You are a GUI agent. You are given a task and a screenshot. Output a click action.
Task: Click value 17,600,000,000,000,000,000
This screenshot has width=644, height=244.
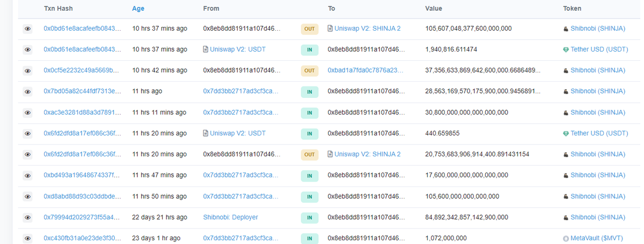pos(467,175)
